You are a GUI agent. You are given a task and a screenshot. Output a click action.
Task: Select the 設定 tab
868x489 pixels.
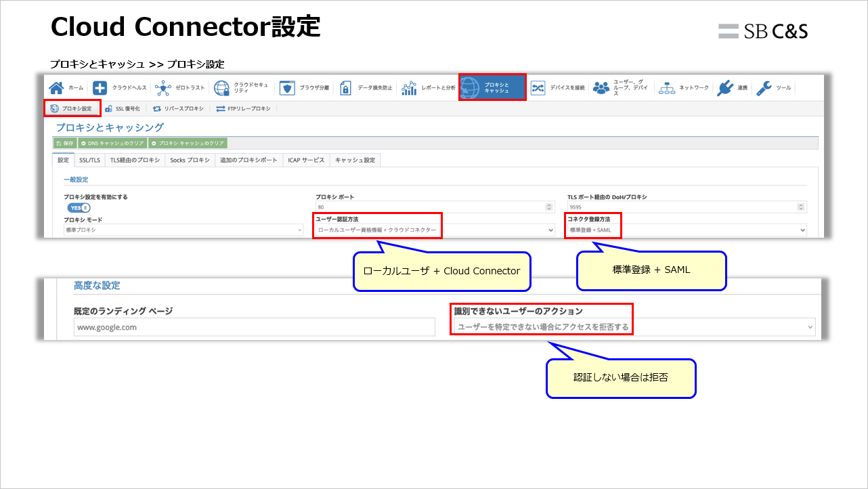tap(64, 161)
